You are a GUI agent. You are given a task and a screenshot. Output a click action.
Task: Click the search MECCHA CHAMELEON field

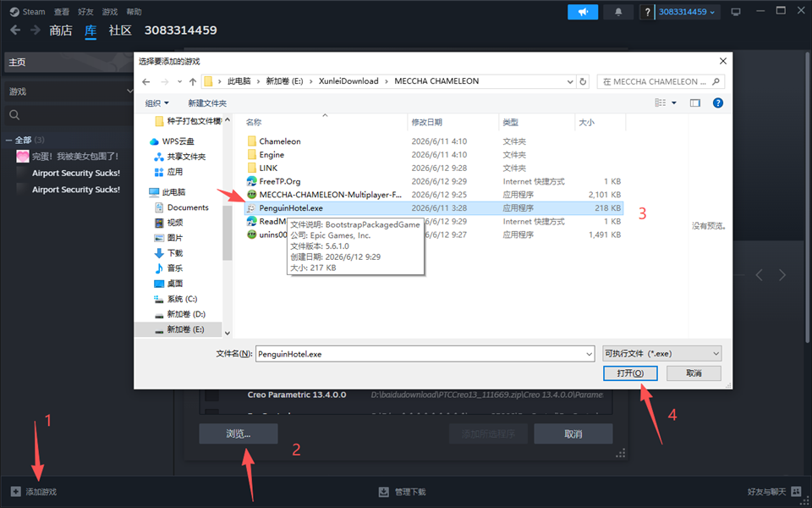pyautogui.click(x=661, y=81)
